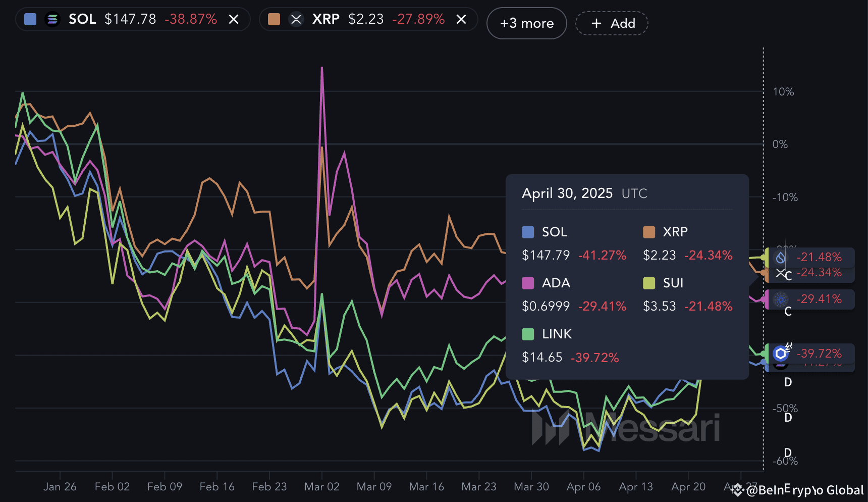Click the ADA price $0.6999 in the tooltip
The width and height of the screenshot is (868, 502).
point(546,307)
